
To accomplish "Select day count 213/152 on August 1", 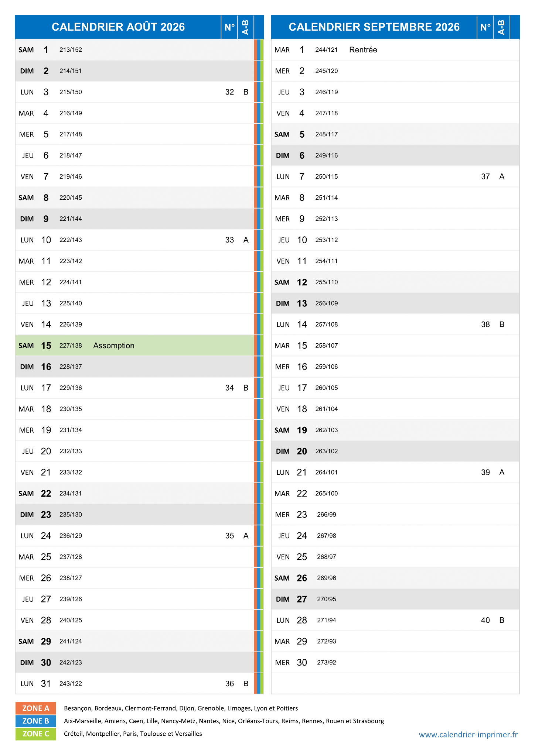I will [71, 50].
